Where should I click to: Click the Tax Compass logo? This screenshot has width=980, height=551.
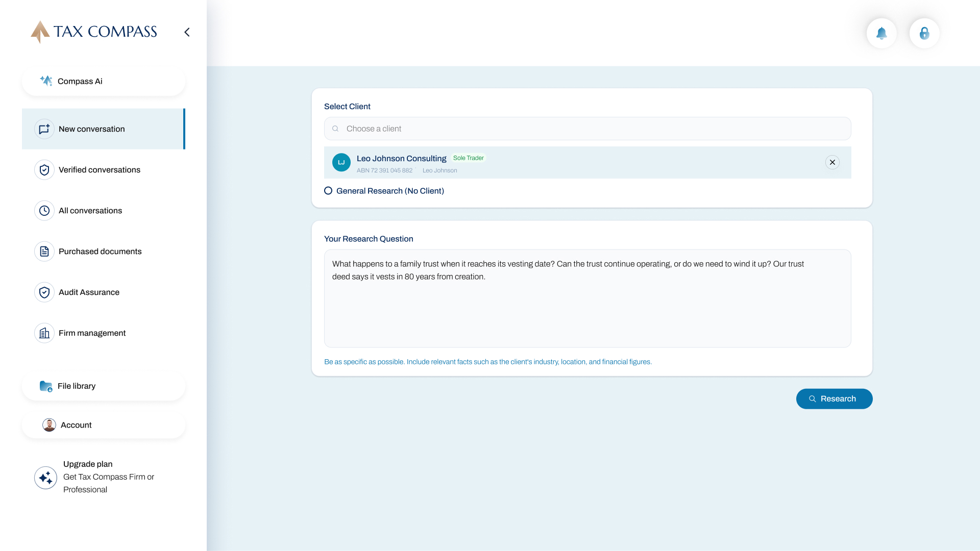click(94, 32)
